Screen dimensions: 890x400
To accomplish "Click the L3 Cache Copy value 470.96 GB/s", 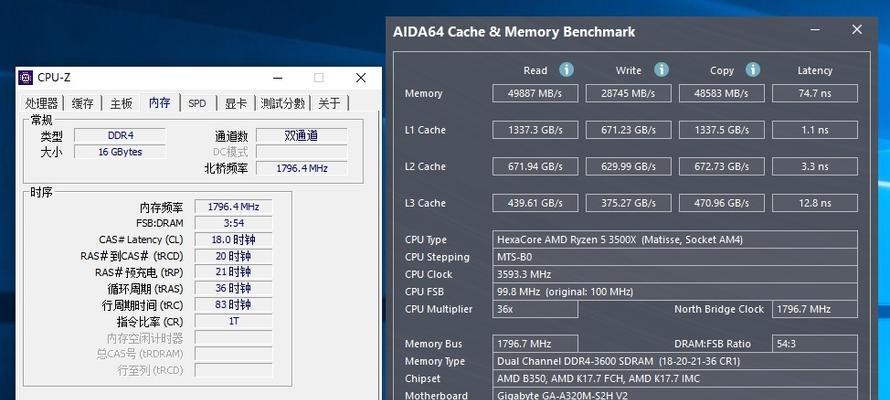I will point(721,203).
